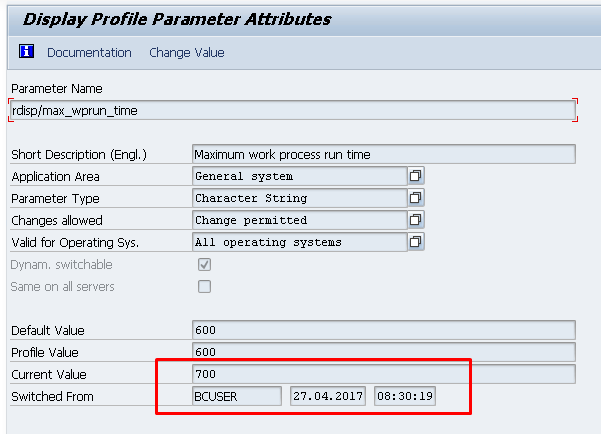Click the Current Value field showing 700
The width and height of the screenshot is (601, 434).
tap(384, 374)
